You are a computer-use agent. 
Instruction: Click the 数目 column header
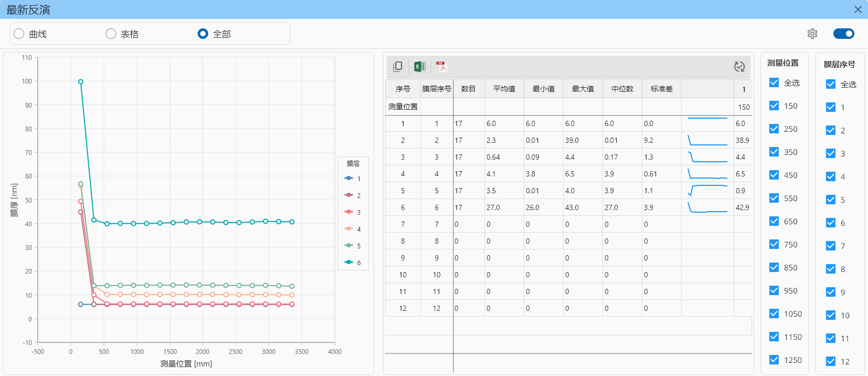[469, 89]
